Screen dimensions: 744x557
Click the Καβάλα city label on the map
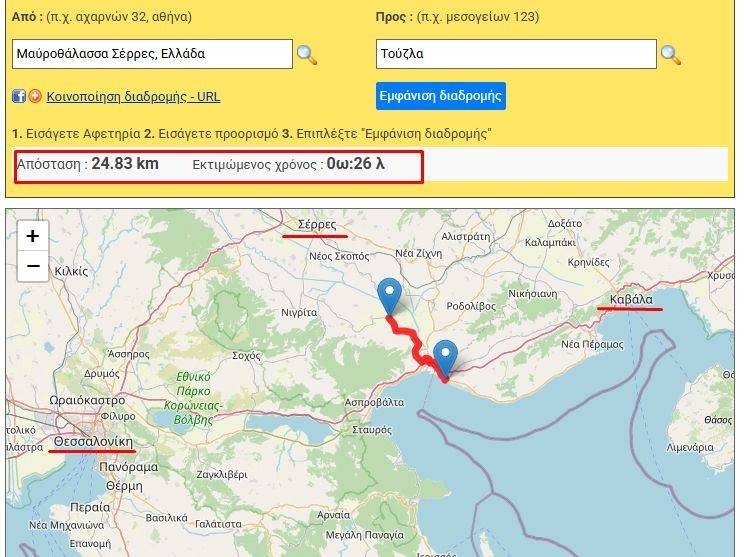click(630, 299)
